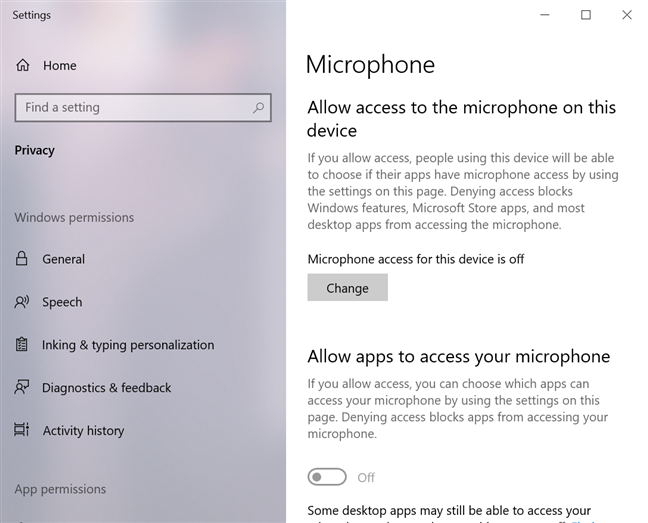This screenshot has width=648, height=523.
Task: Click the Speech person icon
Action: point(22,302)
